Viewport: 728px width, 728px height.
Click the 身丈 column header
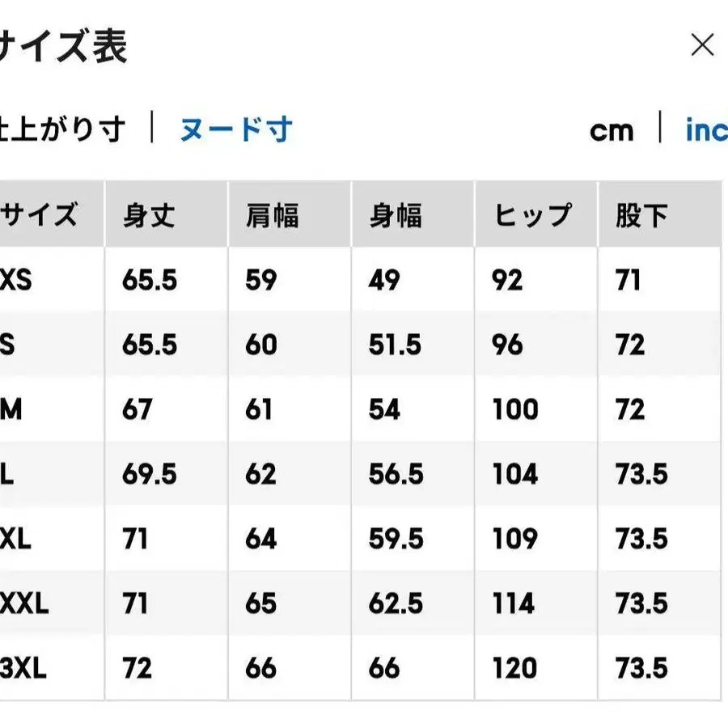149,216
